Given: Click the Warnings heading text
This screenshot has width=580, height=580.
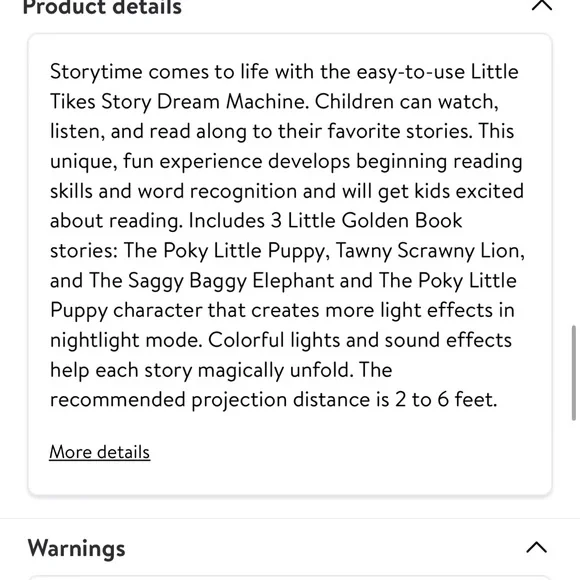Looking at the screenshot, I should pos(76,548).
